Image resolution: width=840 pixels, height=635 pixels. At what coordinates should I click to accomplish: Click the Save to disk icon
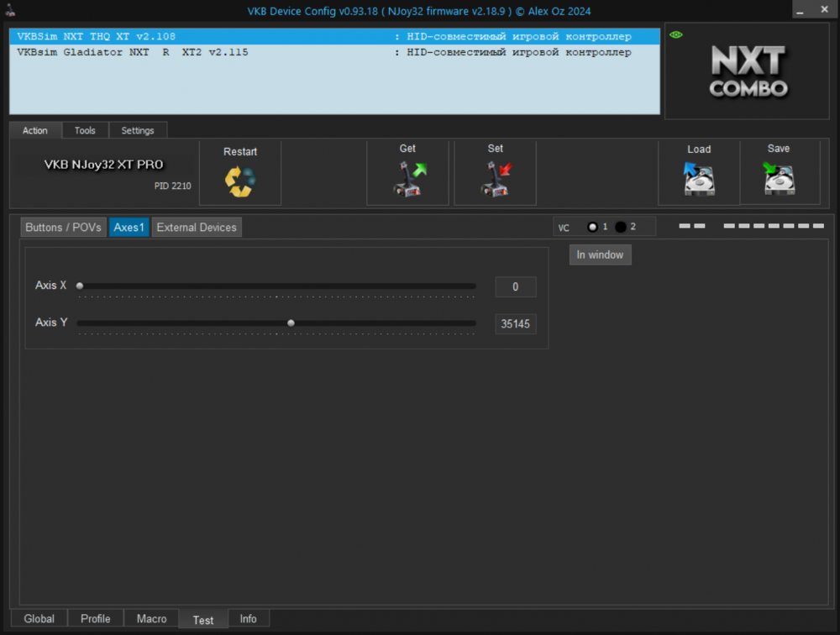(779, 178)
